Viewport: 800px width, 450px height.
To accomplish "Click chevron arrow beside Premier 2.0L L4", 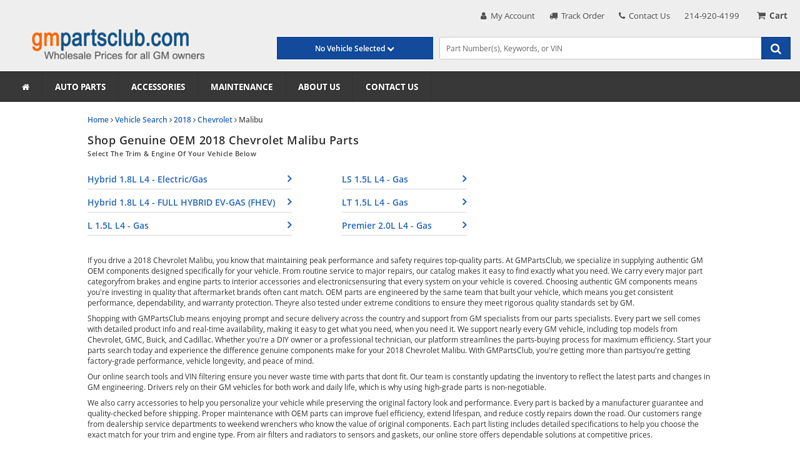I will coord(464,225).
